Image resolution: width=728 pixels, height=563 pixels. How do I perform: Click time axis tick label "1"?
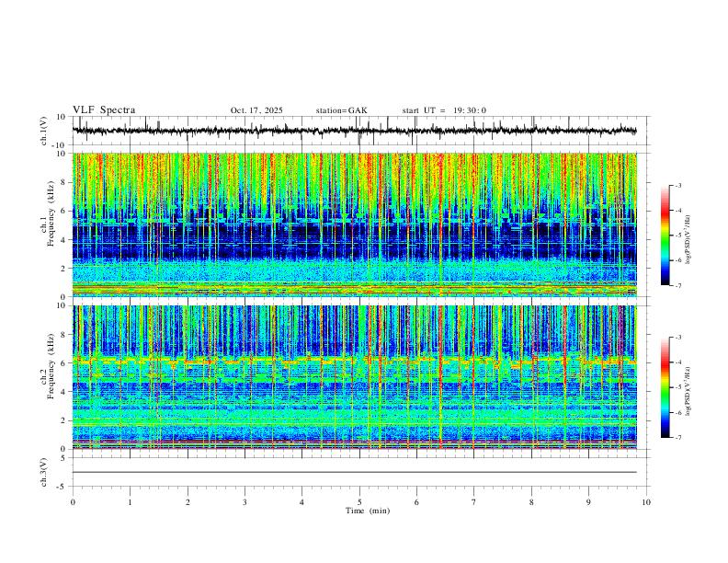pyautogui.click(x=130, y=502)
